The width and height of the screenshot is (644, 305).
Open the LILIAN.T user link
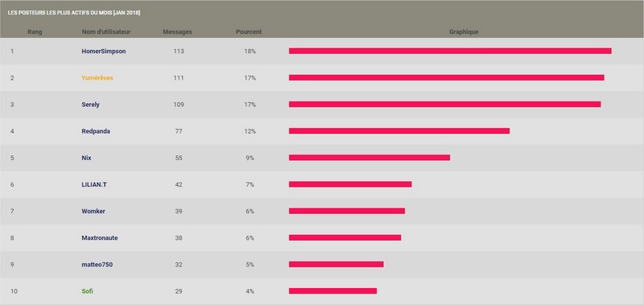pos(94,185)
